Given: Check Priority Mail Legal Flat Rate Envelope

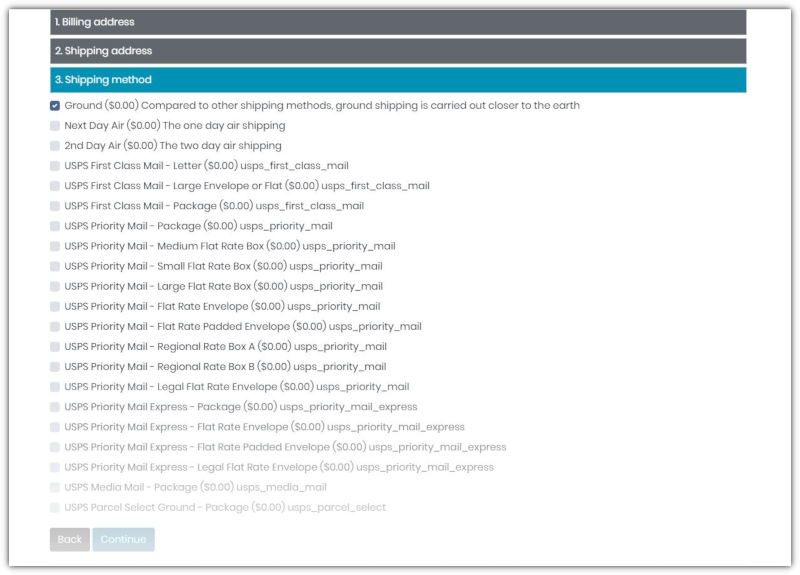Looking at the screenshot, I should click(x=55, y=387).
